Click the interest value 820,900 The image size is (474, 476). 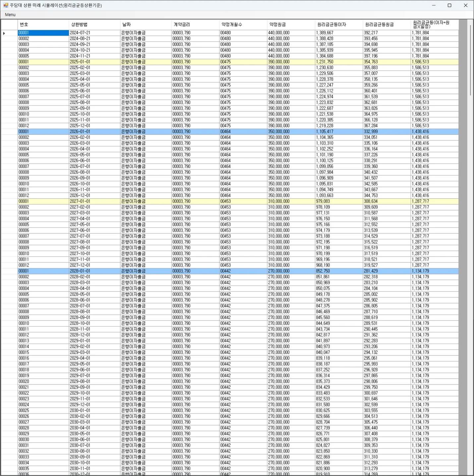click(339, 469)
